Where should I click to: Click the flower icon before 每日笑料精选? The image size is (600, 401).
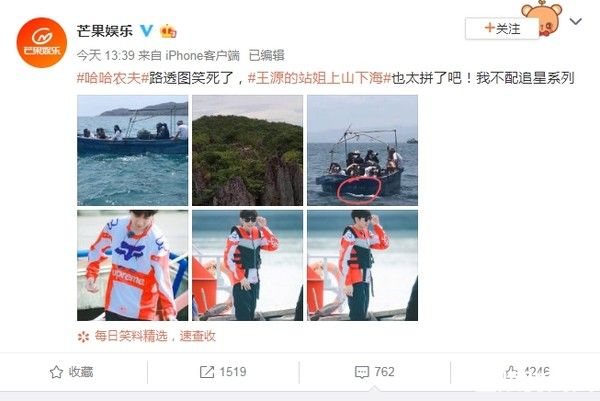[83, 336]
